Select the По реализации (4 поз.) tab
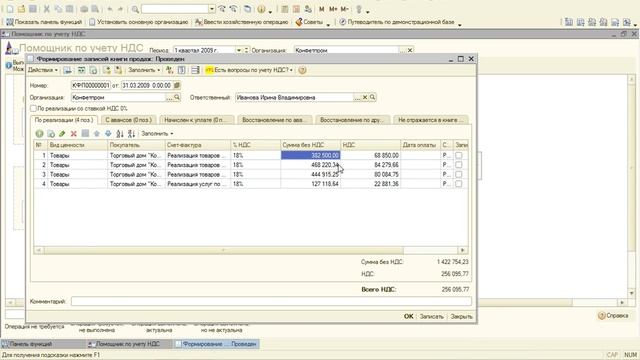This screenshot has height=360, width=640. pyautogui.click(x=64, y=120)
